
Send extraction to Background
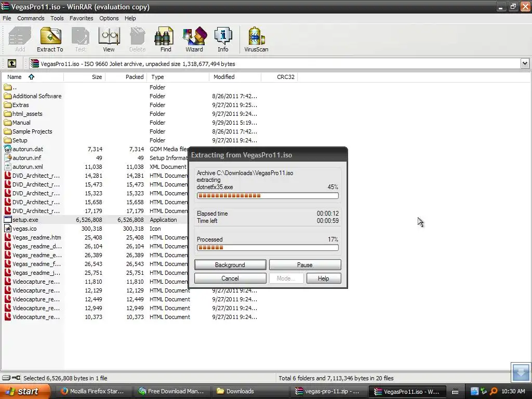click(x=230, y=264)
